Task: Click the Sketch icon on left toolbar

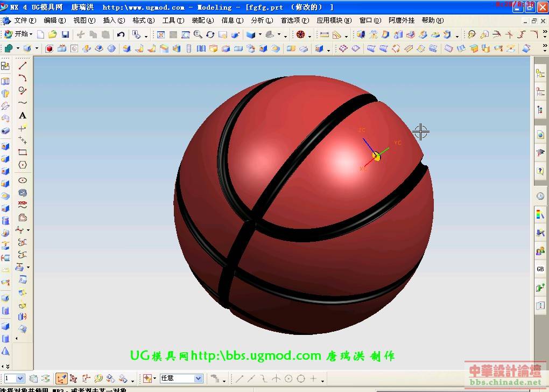Action: coord(5,66)
